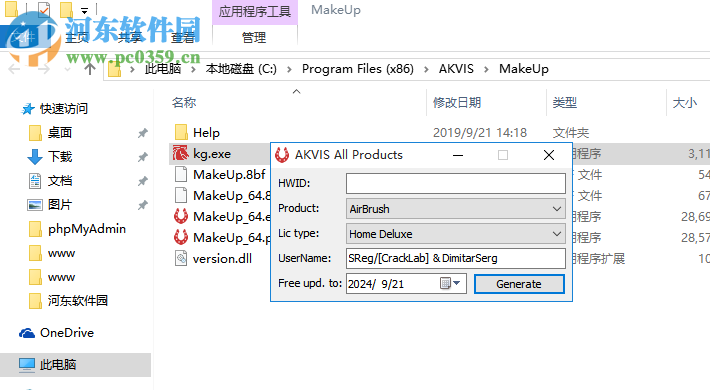Open the 应用程序工具 (Application Tools) tab
The width and height of the screenshot is (710, 390).
click(x=254, y=11)
